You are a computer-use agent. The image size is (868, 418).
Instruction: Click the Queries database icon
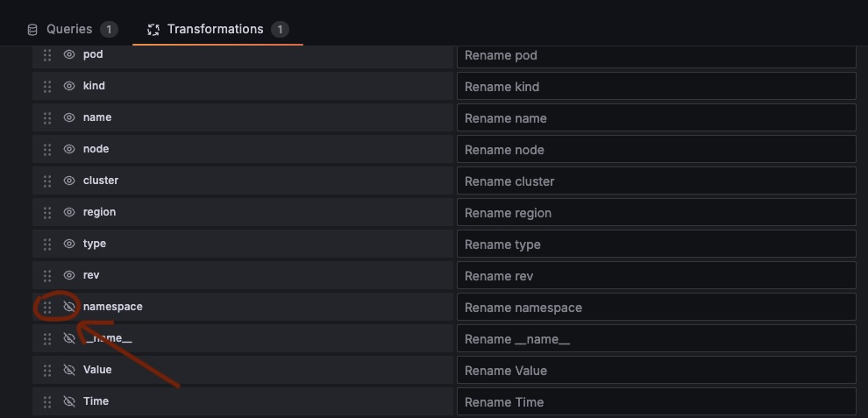click(32, 30)
